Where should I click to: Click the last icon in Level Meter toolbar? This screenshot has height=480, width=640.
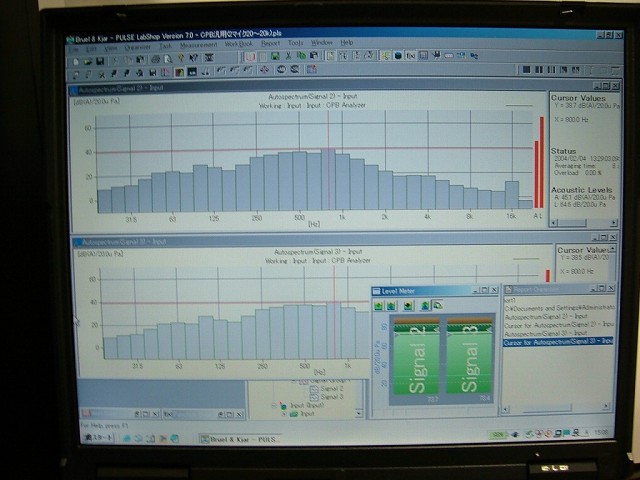coord(438,305)
